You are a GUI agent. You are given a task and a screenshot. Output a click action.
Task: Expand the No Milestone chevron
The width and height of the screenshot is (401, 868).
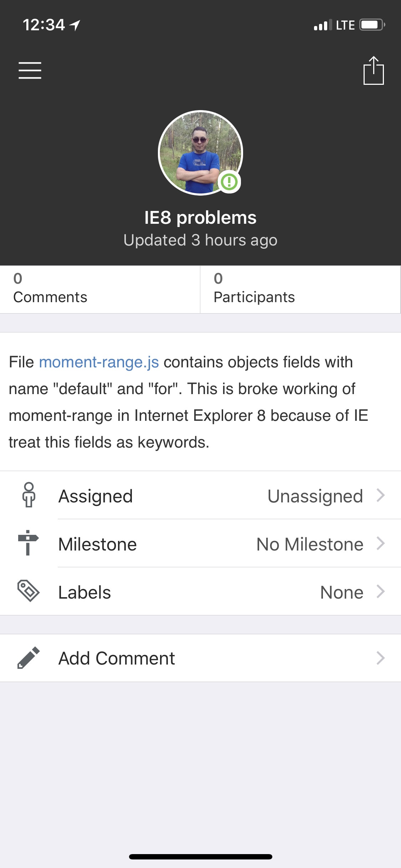pyautogui.click(x=381, y=543)
